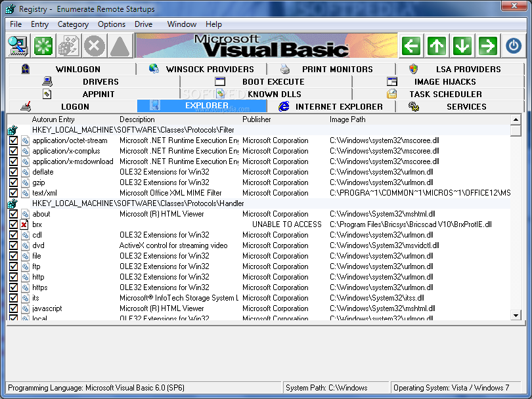Switch to the APPINIT tab
The width and height of the screenshot is (532, 399).
pyautogui.click(x=94, y=94)
